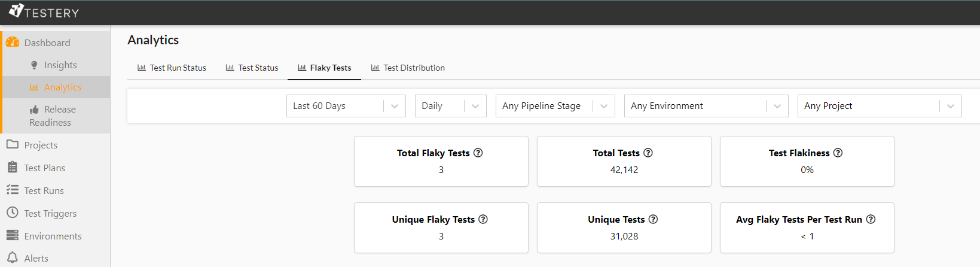980x267 pixels.
Task: Click the help icon beside Unique Flaky Tests
Action: [483, 219]
